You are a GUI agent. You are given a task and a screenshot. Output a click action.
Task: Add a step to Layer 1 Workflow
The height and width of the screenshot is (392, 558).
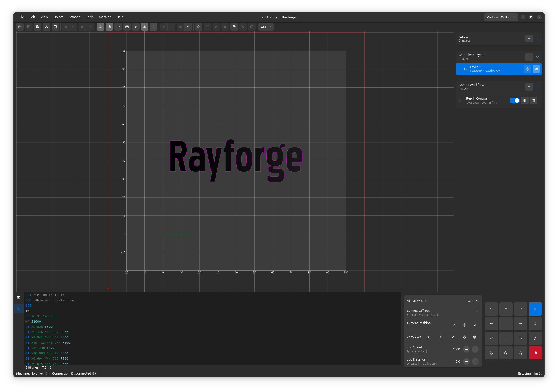(529, 86)
